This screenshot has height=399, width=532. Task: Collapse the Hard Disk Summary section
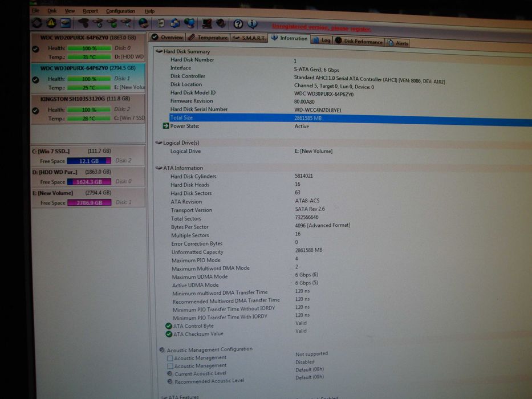pyautogui.click(x=159, y=51)
